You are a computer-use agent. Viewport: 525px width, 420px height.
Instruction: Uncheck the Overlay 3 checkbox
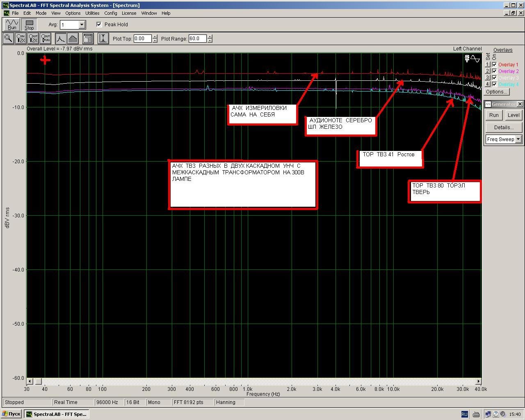click(494, 78)
